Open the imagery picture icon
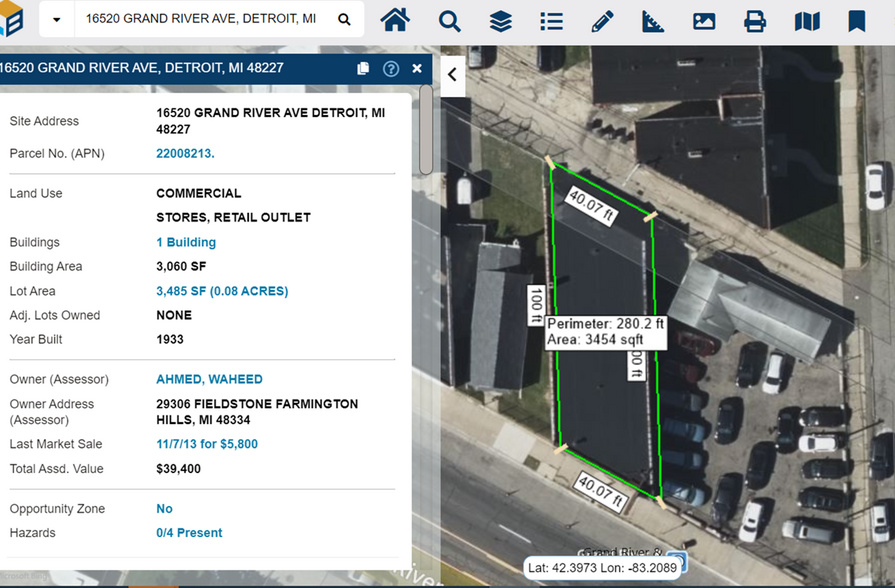The image size is (895, 588). pos(704,22)
